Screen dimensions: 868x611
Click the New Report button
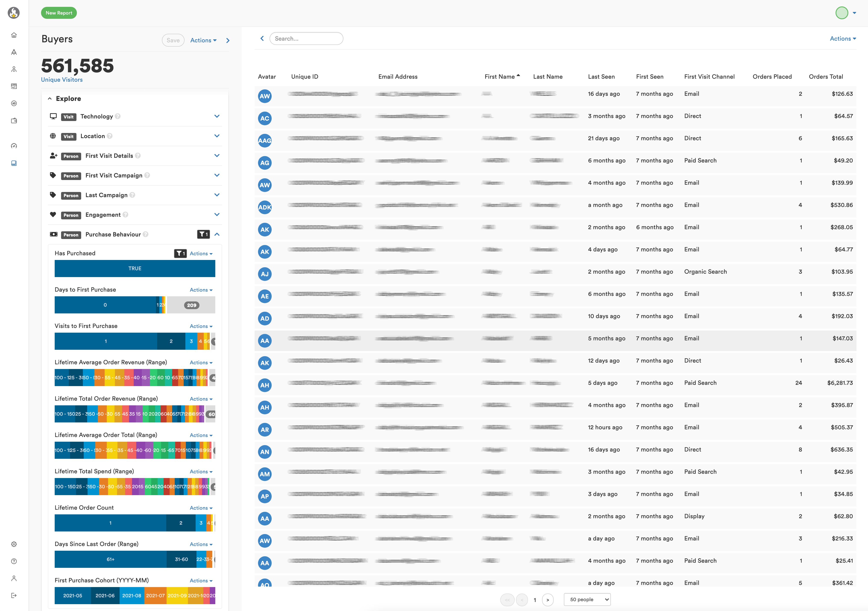pos(59,13)
